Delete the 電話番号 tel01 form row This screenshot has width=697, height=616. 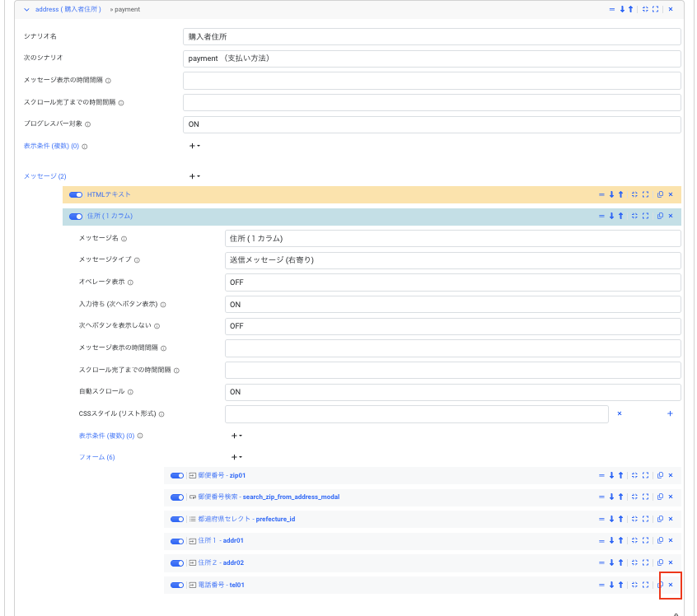click(x=671, y=585)
